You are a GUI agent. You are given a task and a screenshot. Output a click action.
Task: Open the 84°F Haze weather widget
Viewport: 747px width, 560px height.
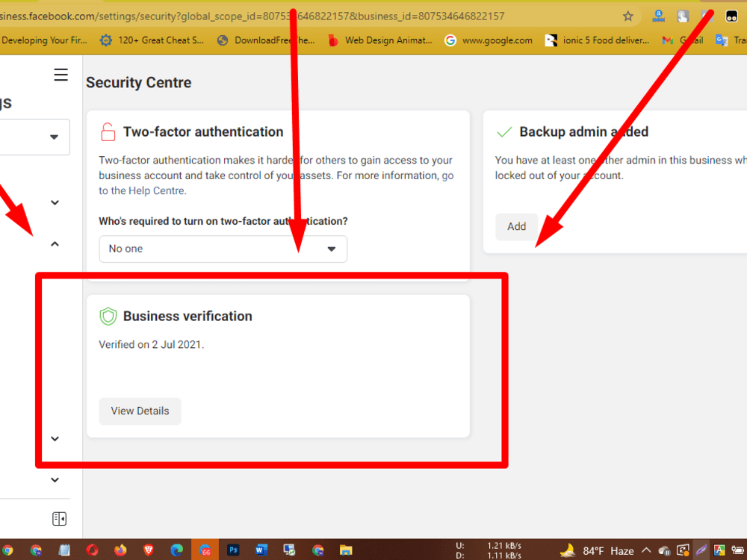tap(596, 550)
